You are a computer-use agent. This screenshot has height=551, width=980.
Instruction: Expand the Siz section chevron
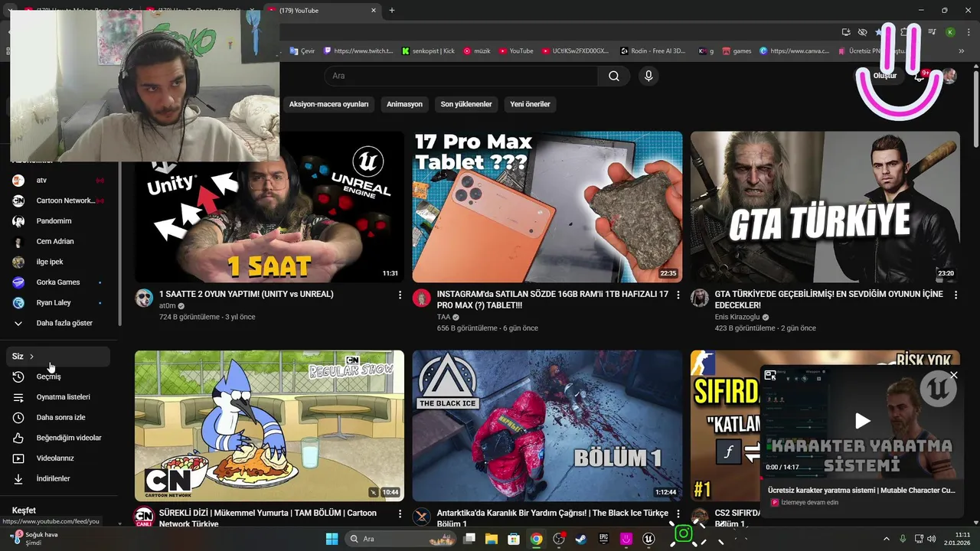pyautogui.click(x=31, y=357)
